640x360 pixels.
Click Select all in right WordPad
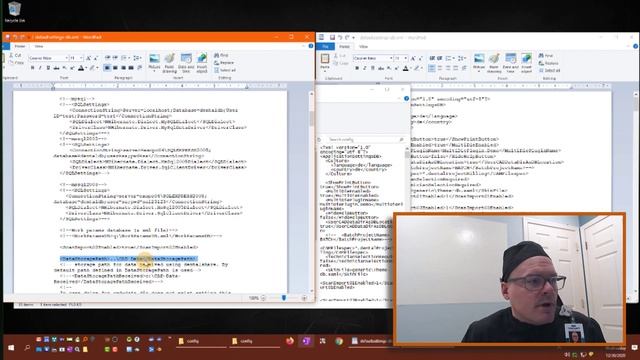coord(549,70)
